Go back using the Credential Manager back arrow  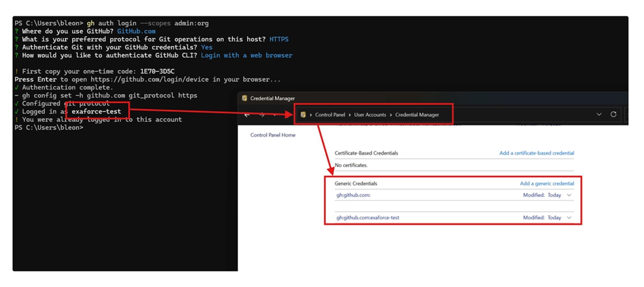tap(247, 115)
